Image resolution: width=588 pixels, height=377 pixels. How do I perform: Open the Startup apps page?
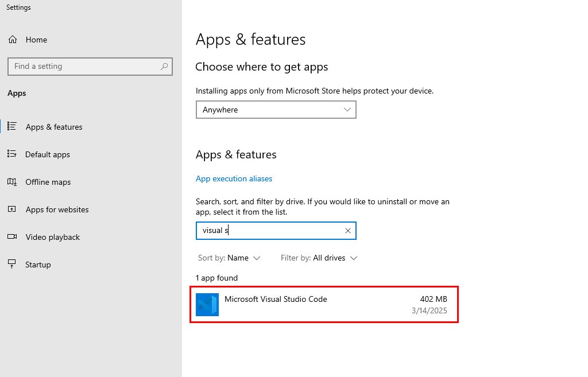[x=38, y=265]
